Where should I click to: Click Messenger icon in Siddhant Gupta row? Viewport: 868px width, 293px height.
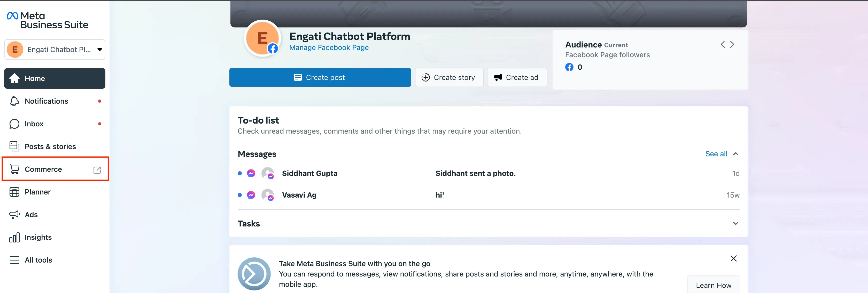click(x=251, y=173)
